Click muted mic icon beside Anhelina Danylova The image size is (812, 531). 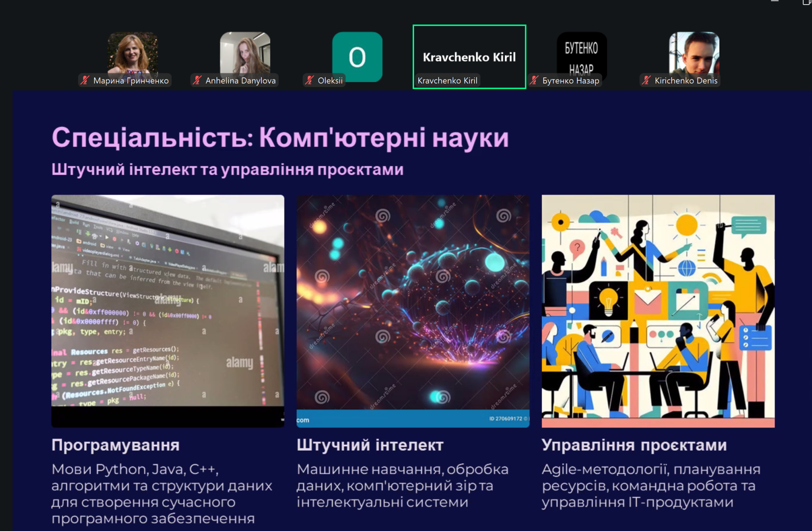pos(197,80)
